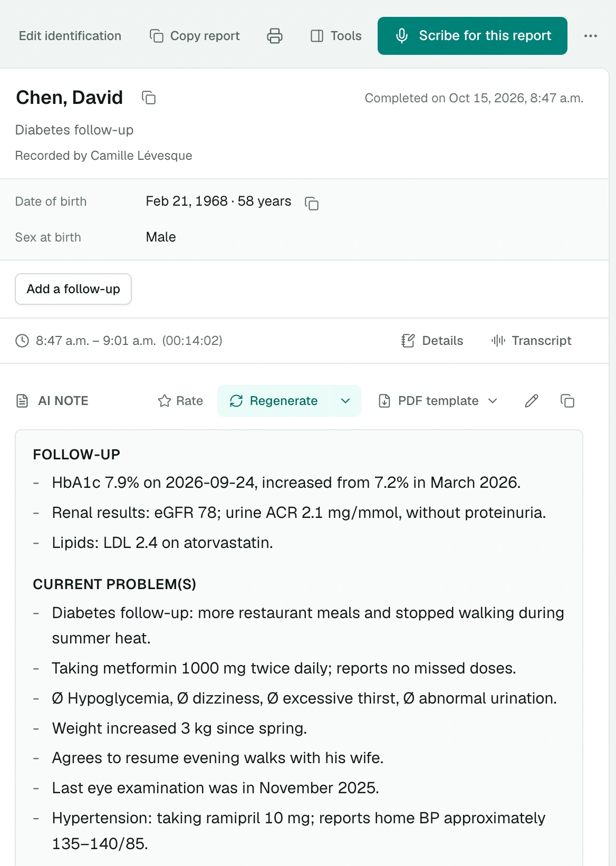This screenshot has width=616, height=866.
Task: View the recording Transcript
Action: (x=532, y=341)
